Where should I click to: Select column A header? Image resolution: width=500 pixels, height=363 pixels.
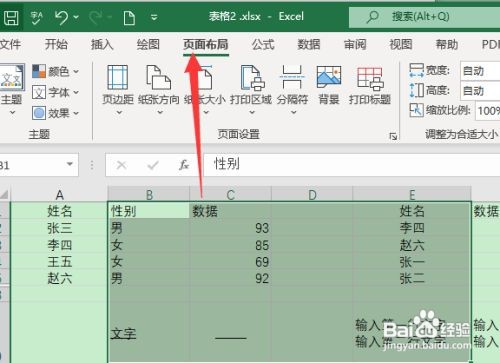(x=59, y=195)
